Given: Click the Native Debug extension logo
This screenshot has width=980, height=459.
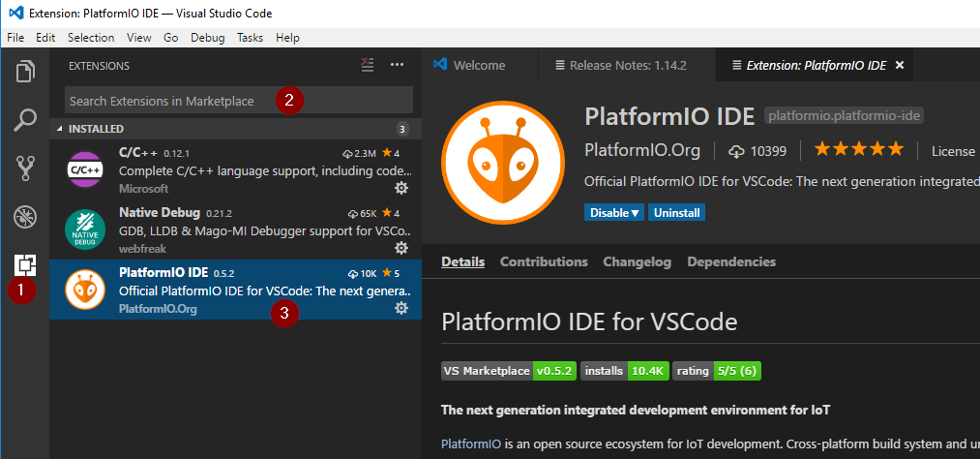Looking at the screenshot, I should click(85, 229).
